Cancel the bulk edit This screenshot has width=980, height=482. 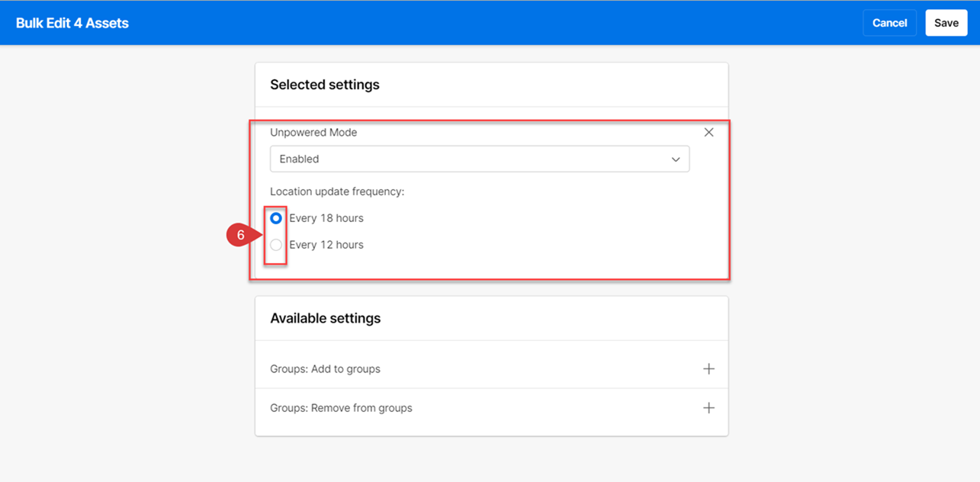click(x=889, y=23)
